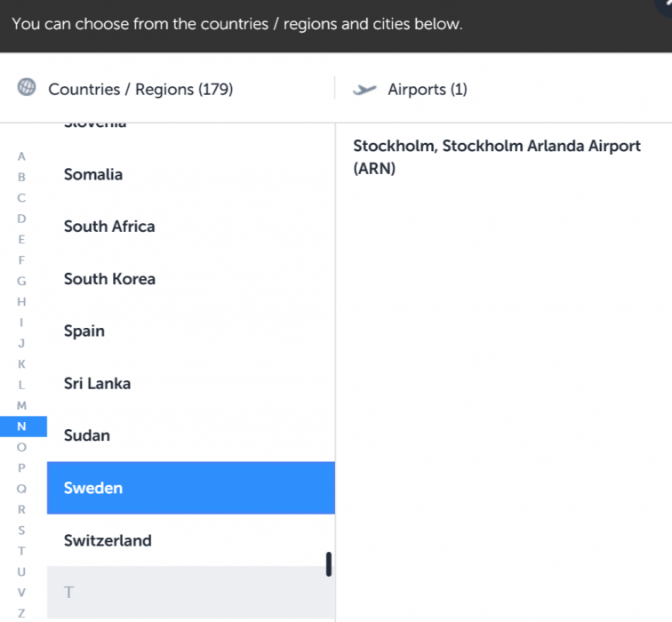The width and height of the screenshot is (672, 622).
Task: Jump to letter A in alphabet index
Action: click(21, 155)
